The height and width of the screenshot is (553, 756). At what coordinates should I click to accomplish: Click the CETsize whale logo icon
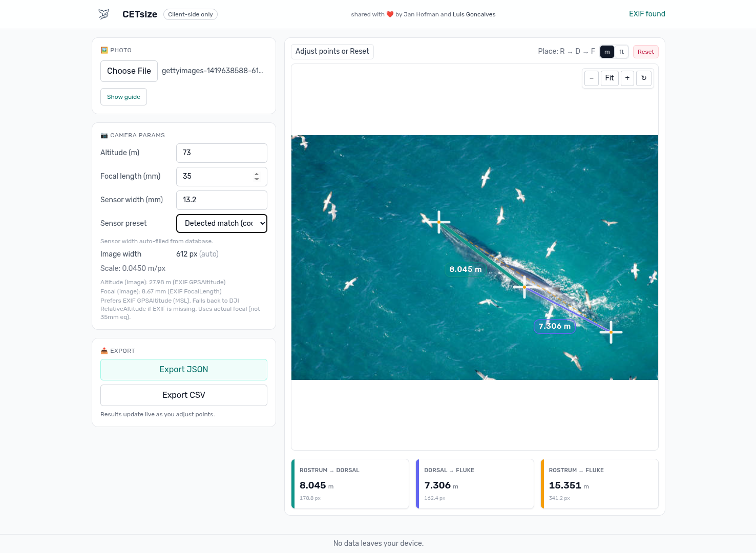[104, 14]
